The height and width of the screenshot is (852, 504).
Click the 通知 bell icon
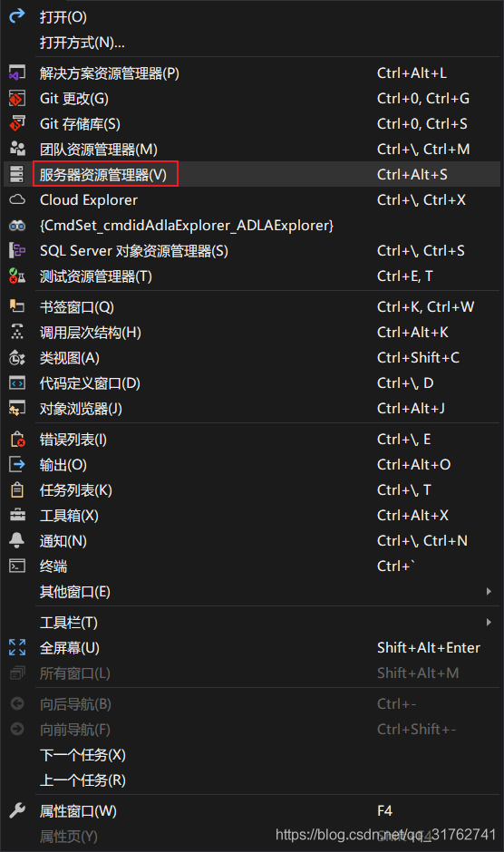click(17, 540)
